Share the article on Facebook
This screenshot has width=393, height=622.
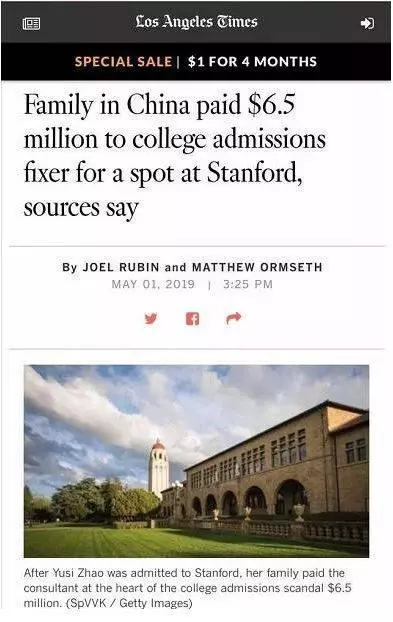192,318
